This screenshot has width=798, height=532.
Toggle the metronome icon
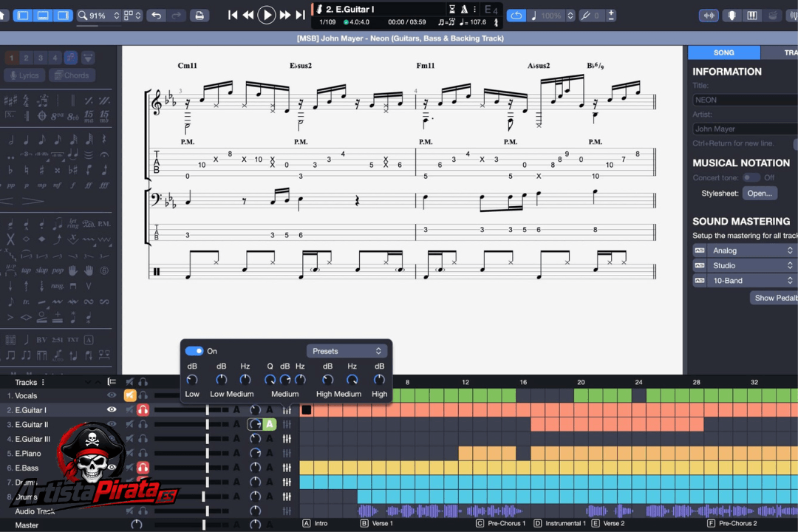click(464, 9)
